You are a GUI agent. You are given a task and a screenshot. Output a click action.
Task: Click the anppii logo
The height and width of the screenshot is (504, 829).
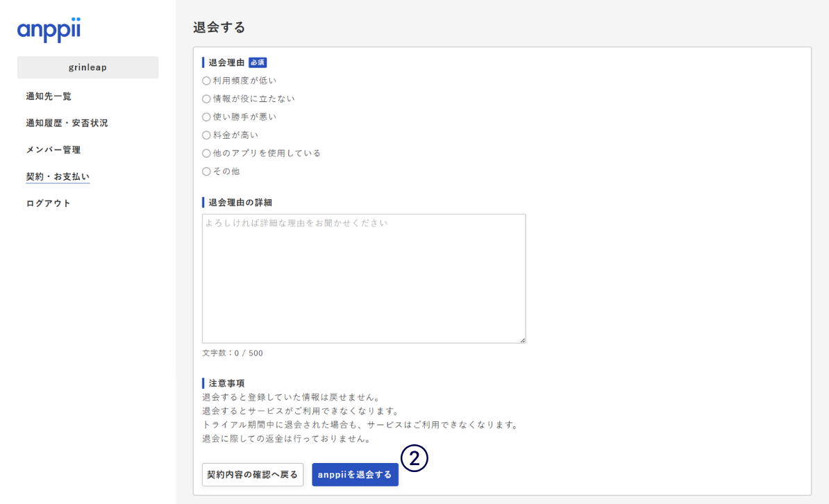(x=49, y=30)
